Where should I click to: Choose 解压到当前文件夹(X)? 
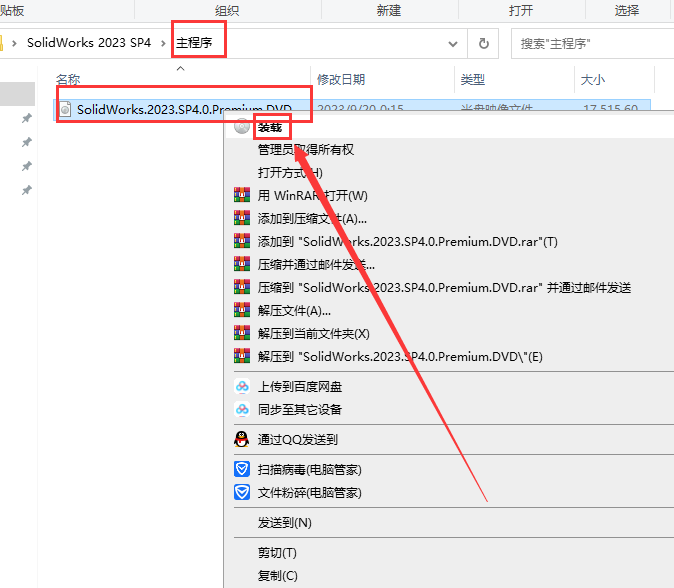point(313,334)
